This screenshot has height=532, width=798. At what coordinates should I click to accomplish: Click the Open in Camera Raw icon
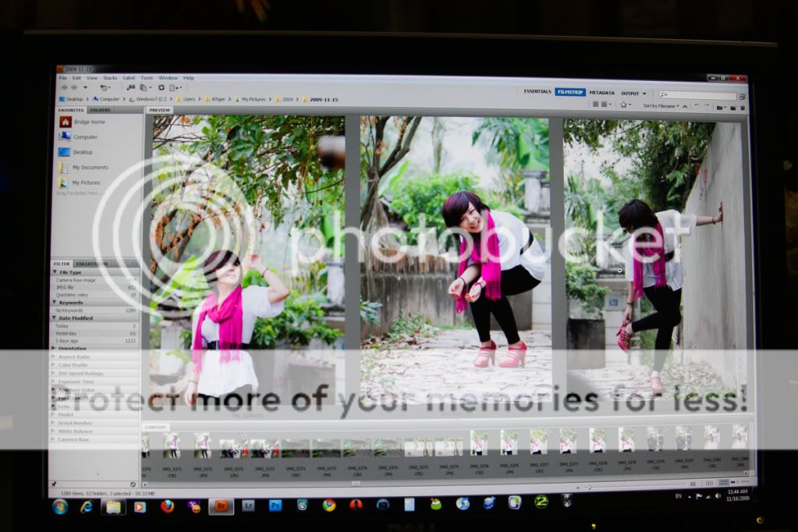coord(161,88)
